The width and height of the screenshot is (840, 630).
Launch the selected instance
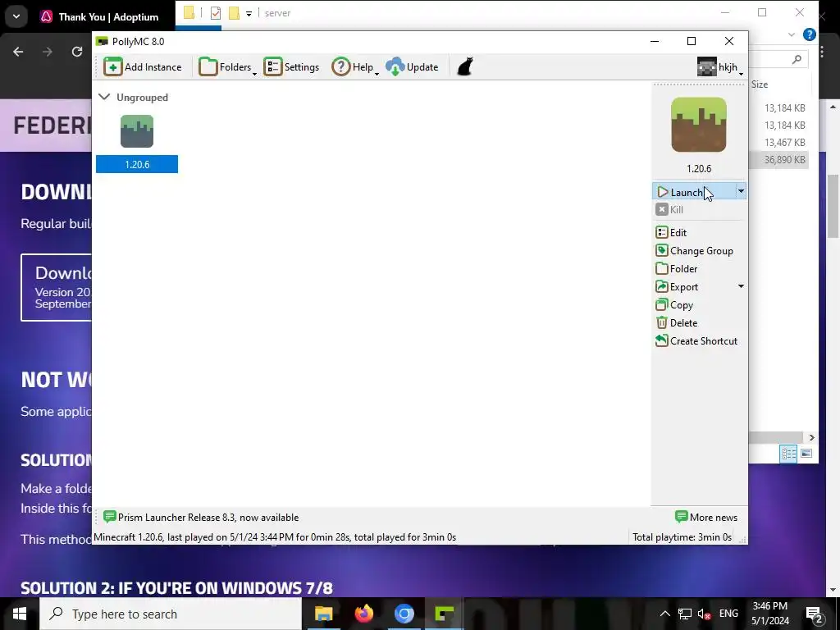click(x=693, y=192)
